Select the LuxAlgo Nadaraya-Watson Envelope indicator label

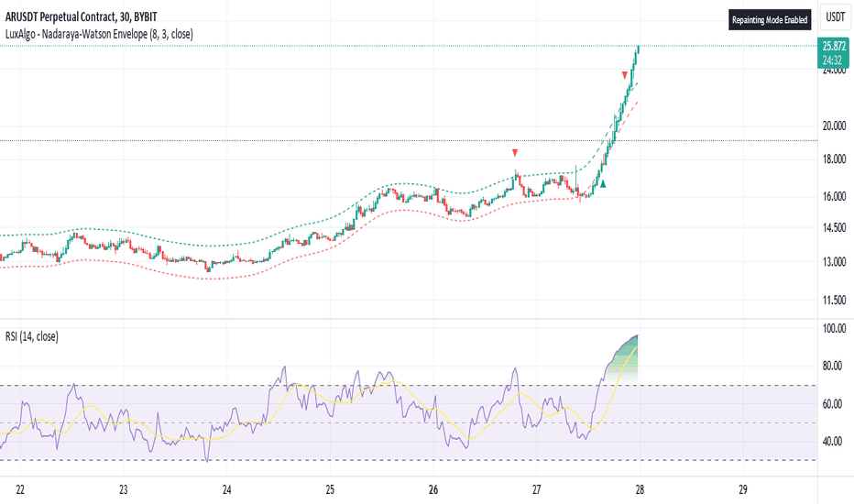point(99,34)
